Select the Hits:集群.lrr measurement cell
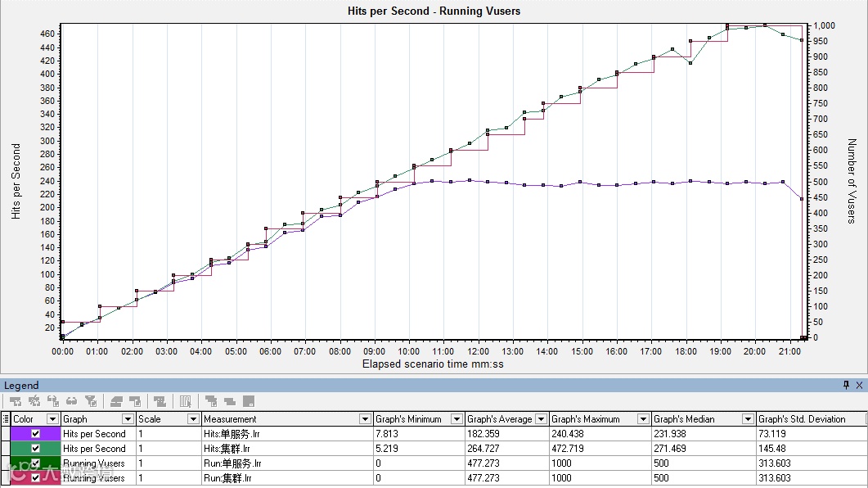Image resolution: width=868 pixels, height=488 pixels. click(287, 448)
